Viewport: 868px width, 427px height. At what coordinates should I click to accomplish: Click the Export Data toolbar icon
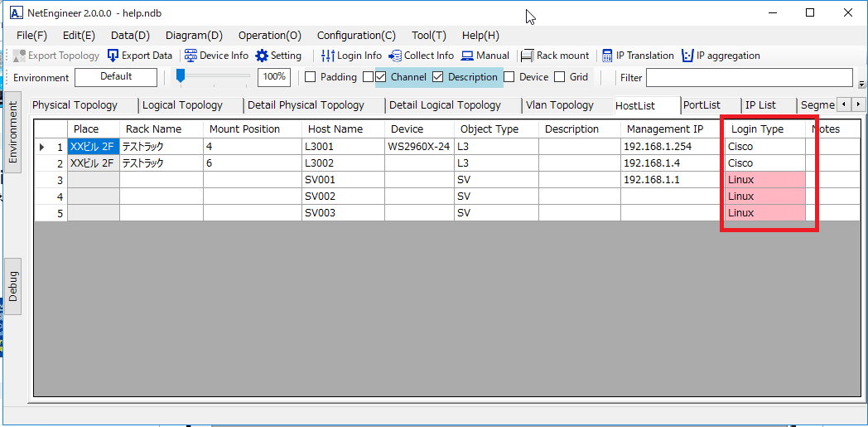(113, 56)
